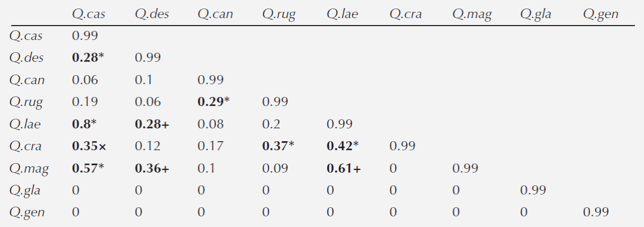Click the Q.cas column header
This screenshot has height=227, width=644.
[89, 14]
